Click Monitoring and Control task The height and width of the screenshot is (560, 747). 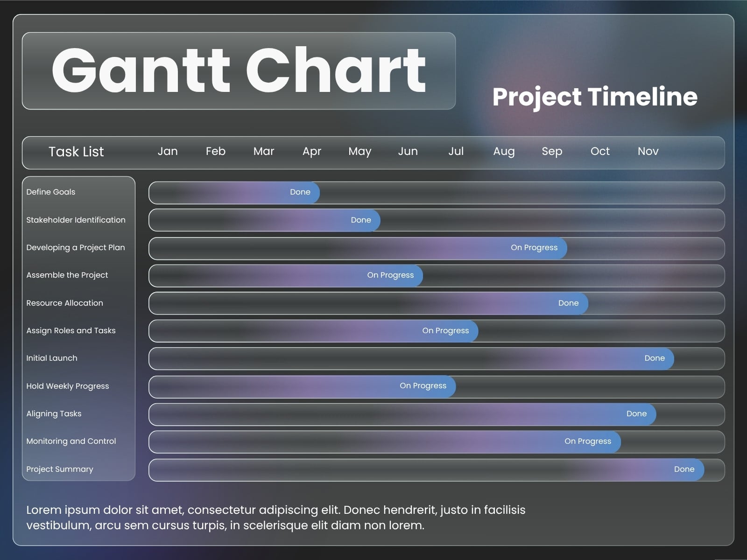pyautogui.click(x=71, y=441)
